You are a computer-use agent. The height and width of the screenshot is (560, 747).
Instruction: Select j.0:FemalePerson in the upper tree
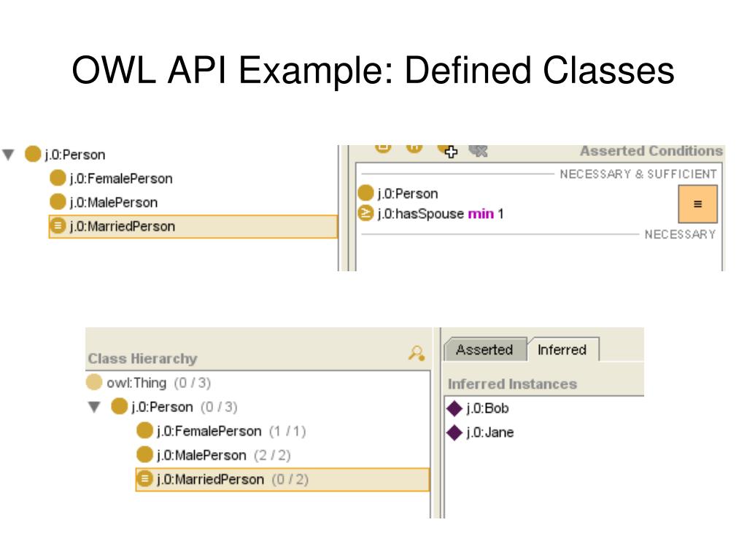111,178
